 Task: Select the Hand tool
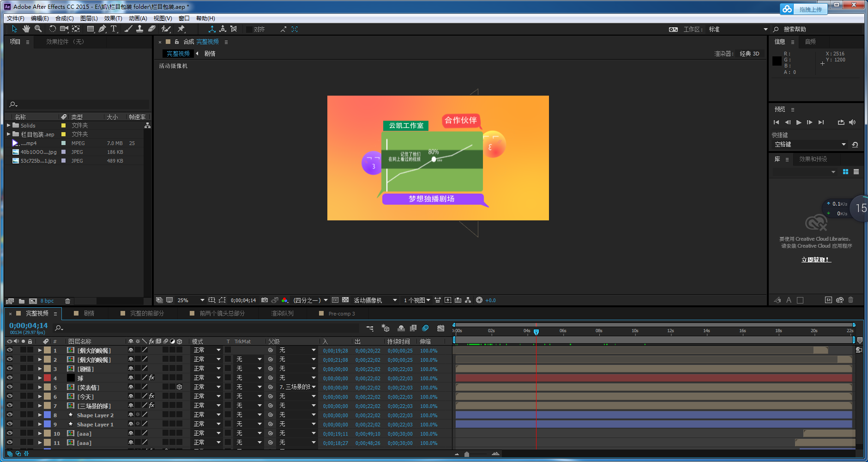26,29
